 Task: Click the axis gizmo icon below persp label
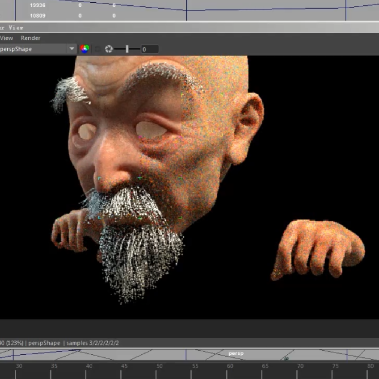(x=285, y=359)
